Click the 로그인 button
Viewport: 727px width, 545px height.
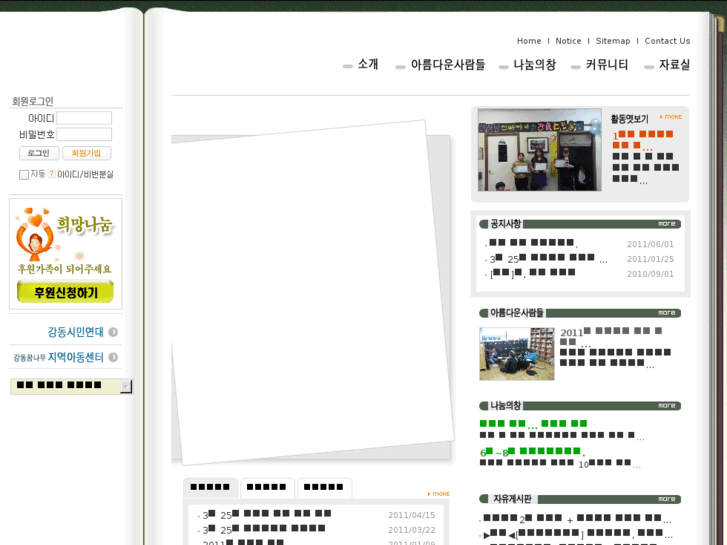(39, 153)
